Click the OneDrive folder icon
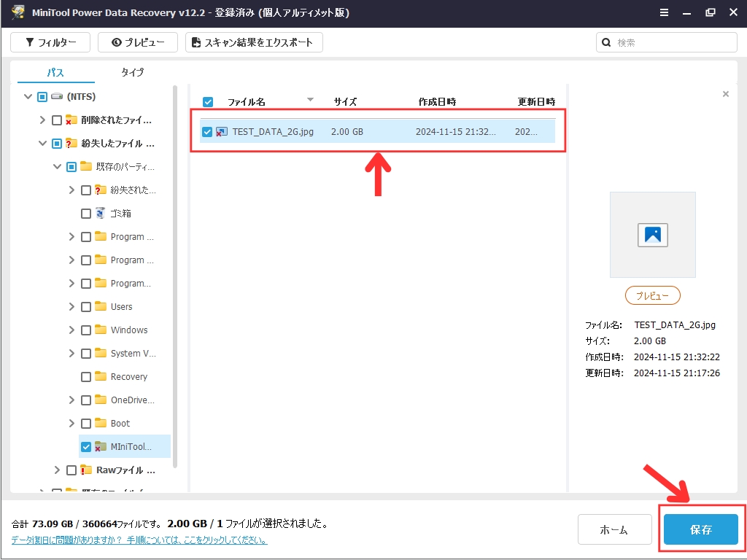Screen dimensions: 747x560 pos(101,400)
